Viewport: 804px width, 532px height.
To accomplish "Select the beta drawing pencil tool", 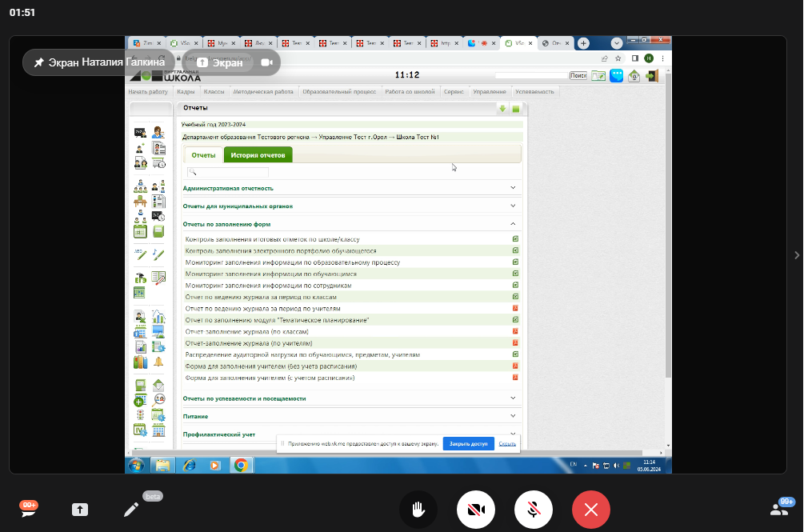I will tap(131, 510).
